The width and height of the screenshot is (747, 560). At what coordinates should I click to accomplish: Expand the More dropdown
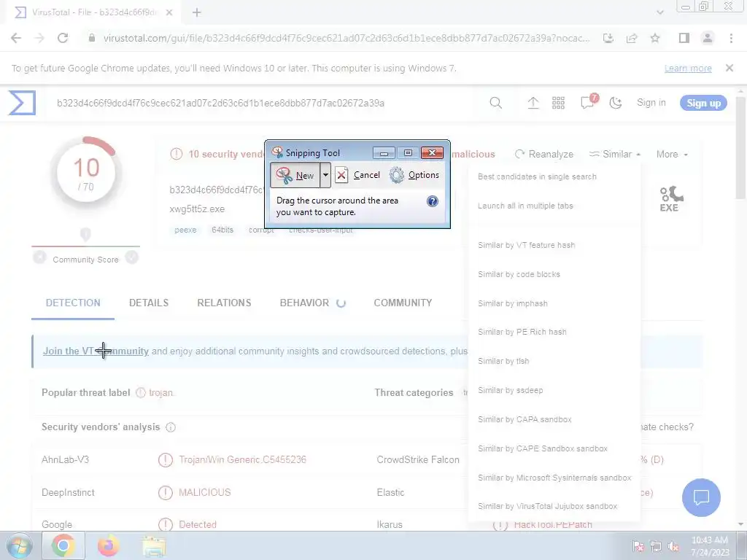click(x=672, y=155)
